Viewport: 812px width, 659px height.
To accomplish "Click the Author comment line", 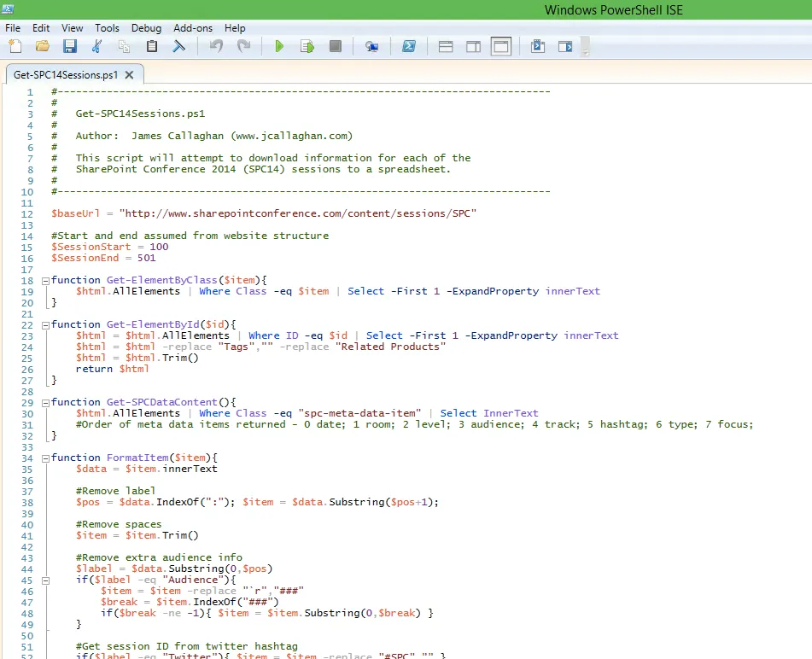I will [x=202, y=136].
